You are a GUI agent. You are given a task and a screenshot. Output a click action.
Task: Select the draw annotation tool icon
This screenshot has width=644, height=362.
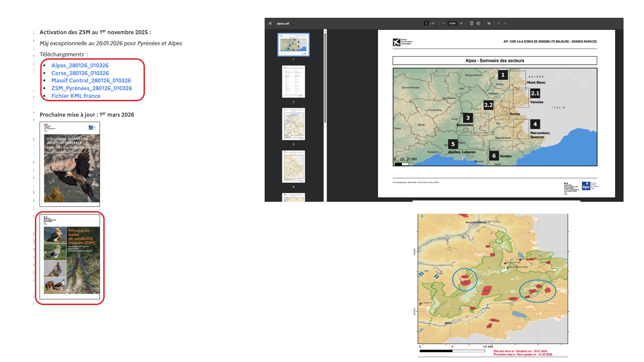click(x=489, y=23)
